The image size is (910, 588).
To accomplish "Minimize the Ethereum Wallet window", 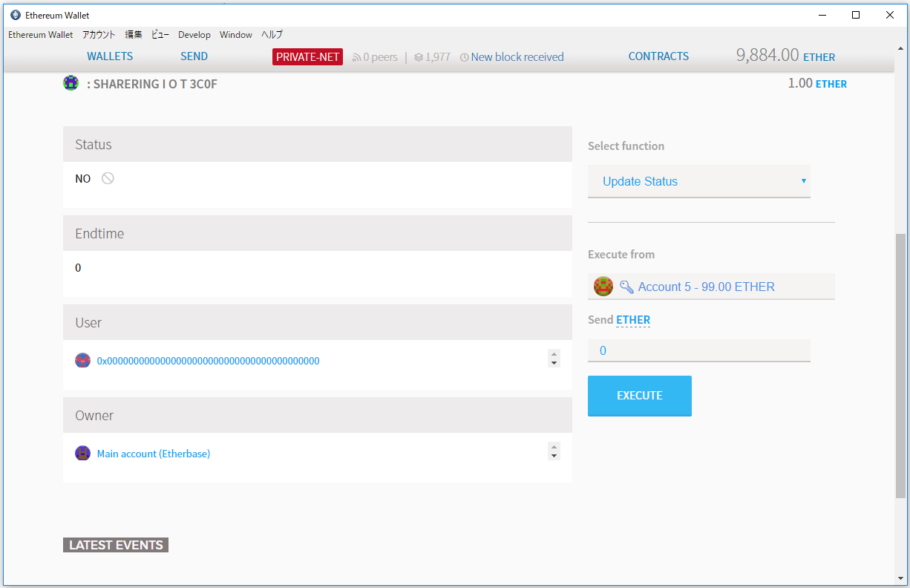I will [822, 15].
